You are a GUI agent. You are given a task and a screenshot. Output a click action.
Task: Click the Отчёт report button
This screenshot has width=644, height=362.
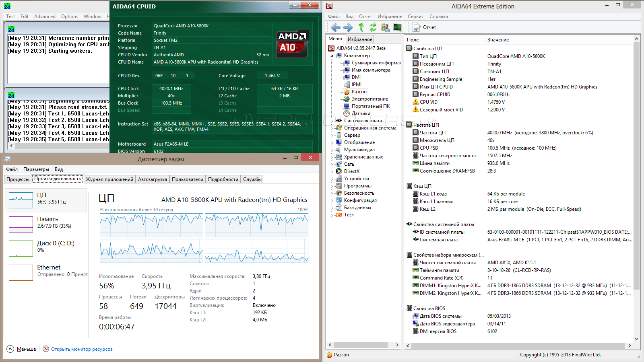pyautogui.click(x=425, y=27)
